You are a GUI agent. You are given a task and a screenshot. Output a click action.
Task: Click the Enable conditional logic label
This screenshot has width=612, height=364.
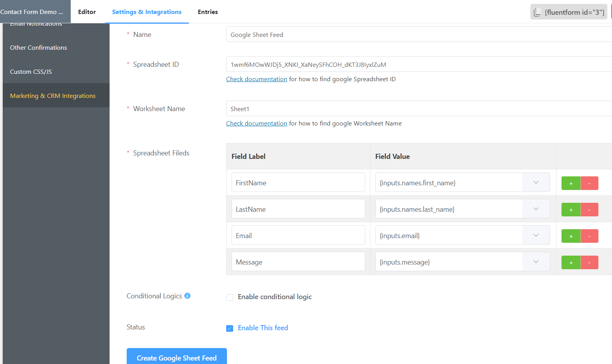tap(275, 297)
